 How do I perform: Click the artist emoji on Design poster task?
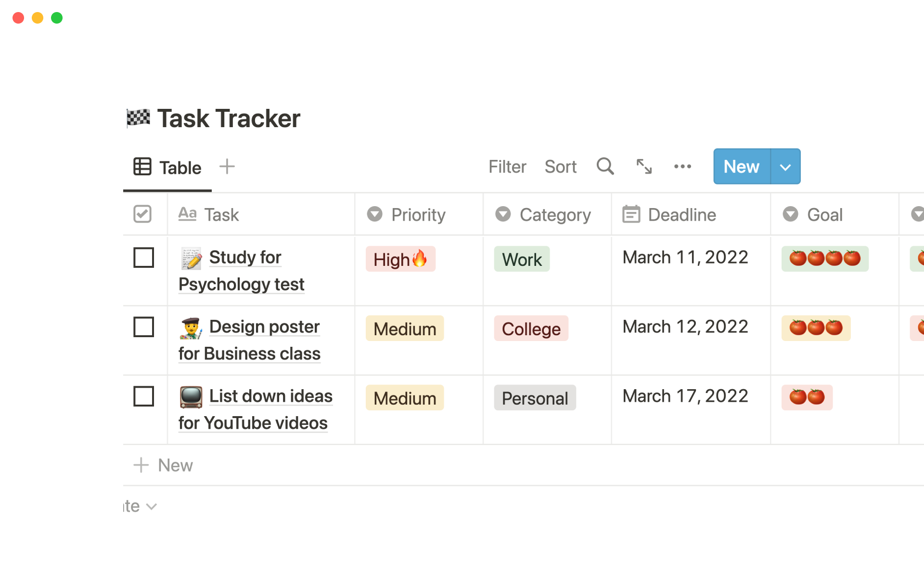[191, 328]
